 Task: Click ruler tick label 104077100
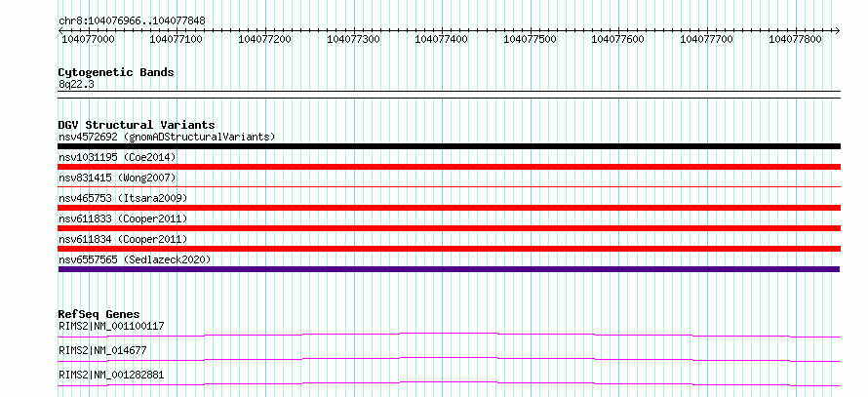(176, 39)
